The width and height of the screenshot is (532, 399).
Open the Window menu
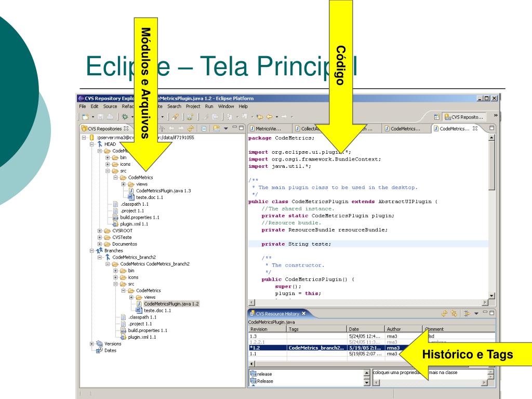coord(226,106)
